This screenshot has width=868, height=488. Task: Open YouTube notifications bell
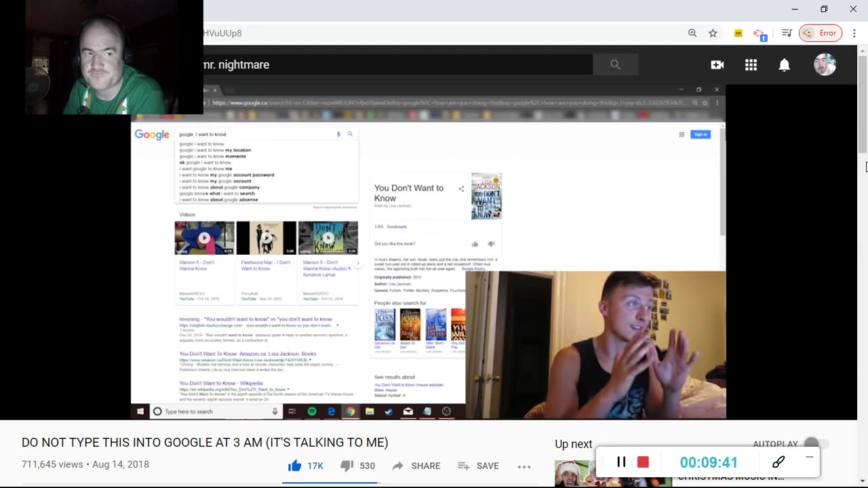pyautogui.click(x=784, y=64)
